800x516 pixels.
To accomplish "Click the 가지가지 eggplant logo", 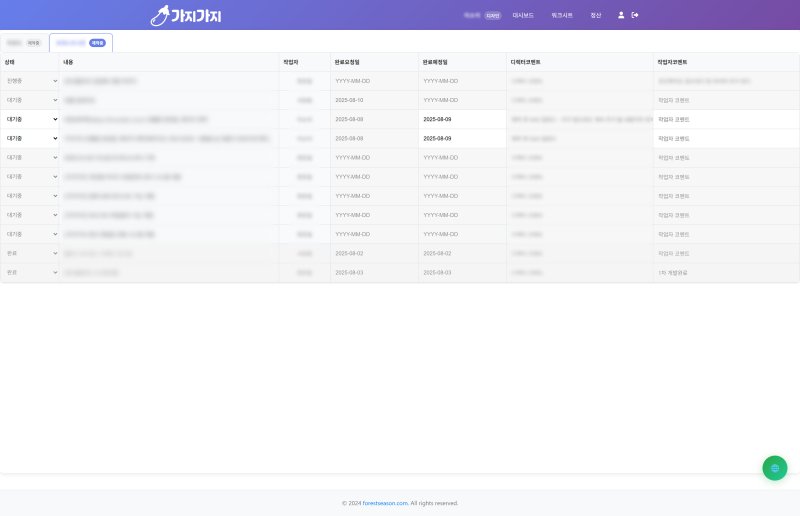I will (x=186, y=15).
